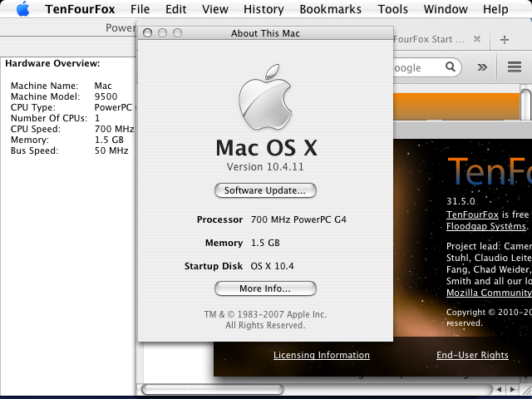This screenshot has width=532, height=399.
Task: Click the scroll left arrow
Action: (x=499, y=389)
